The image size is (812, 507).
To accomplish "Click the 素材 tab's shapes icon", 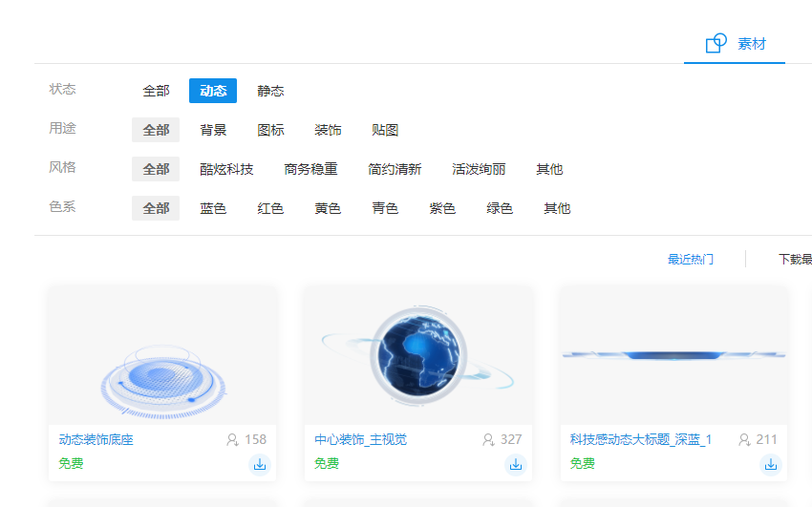I will point(716,43).
